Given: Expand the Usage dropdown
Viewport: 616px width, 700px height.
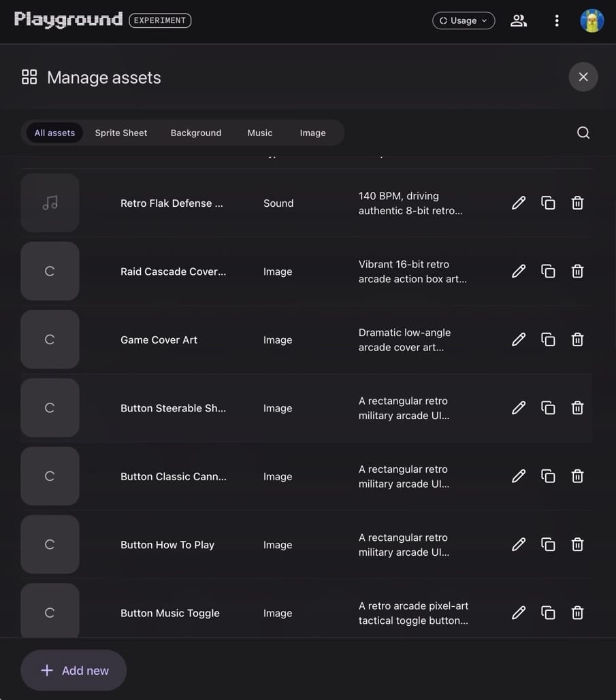Looking at the screenshot, I should coord(464,20).
